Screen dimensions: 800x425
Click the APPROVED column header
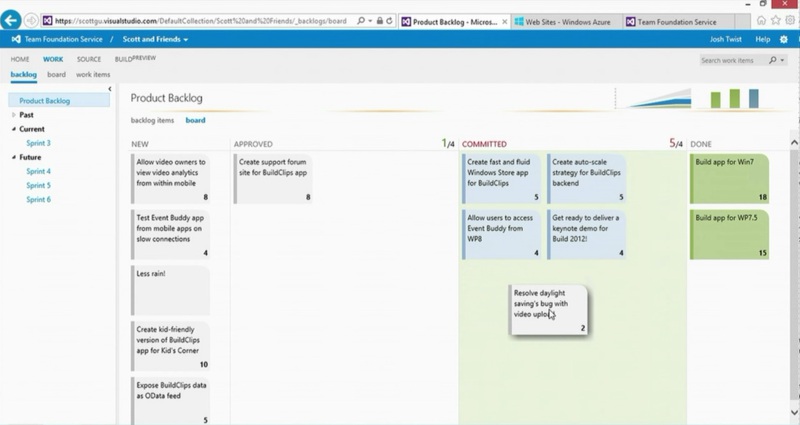[253, 144]
